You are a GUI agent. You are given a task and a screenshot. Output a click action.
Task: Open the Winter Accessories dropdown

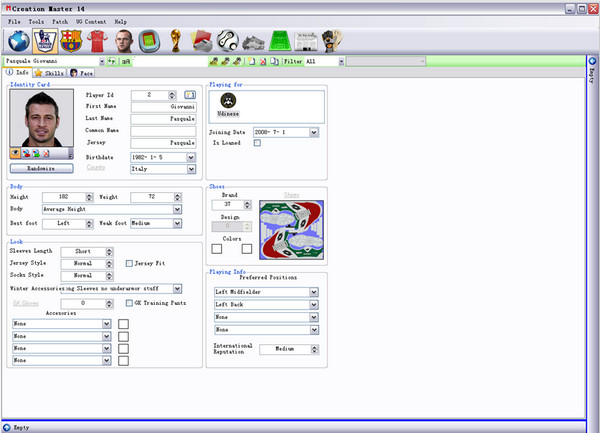177,288
